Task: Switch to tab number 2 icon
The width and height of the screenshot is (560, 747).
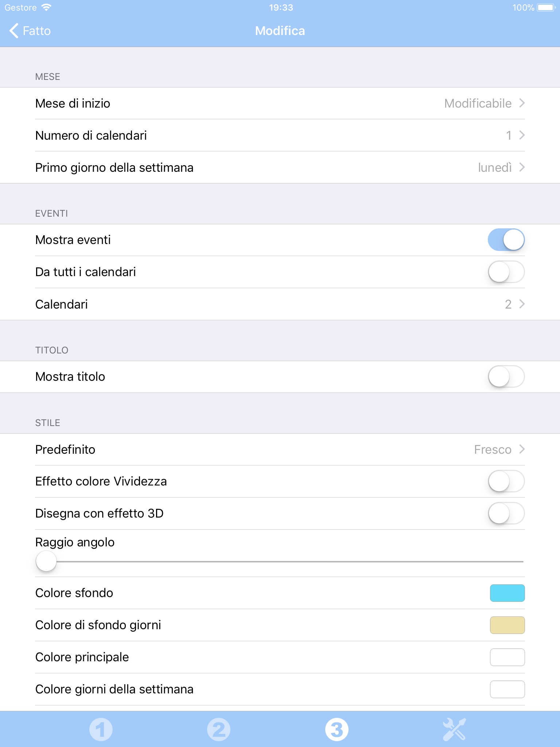Action: [219, 729]
